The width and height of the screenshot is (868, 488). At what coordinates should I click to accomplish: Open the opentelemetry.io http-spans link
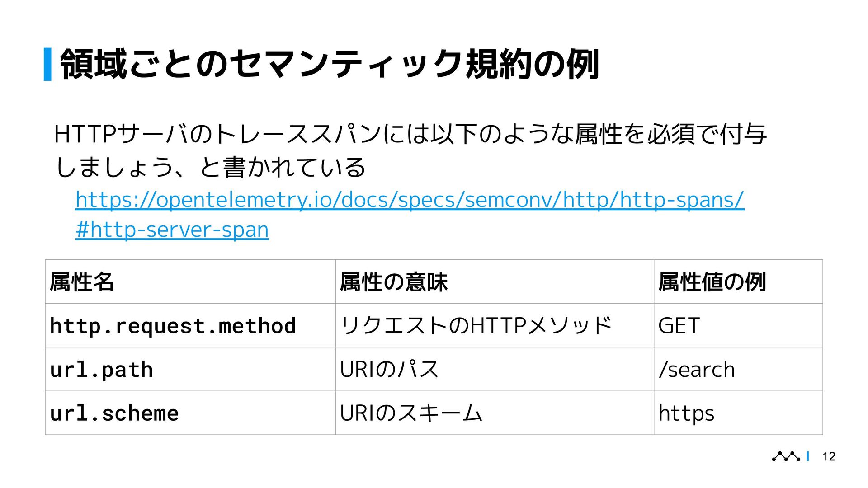(410, 200)
